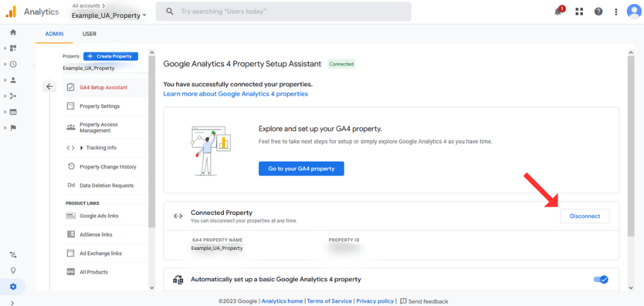This screenshot has height=306, width=644.
Task: Open the Conversions flag icon
Action: click(13, 128)
